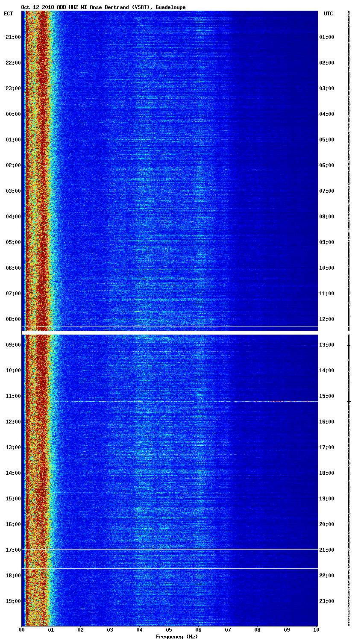Select the 07:00 label on the ECT axis

(x=13, y=294)
